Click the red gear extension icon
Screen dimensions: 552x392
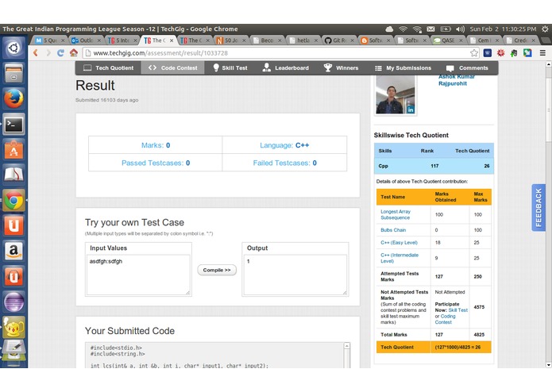(x=500, y=53)
